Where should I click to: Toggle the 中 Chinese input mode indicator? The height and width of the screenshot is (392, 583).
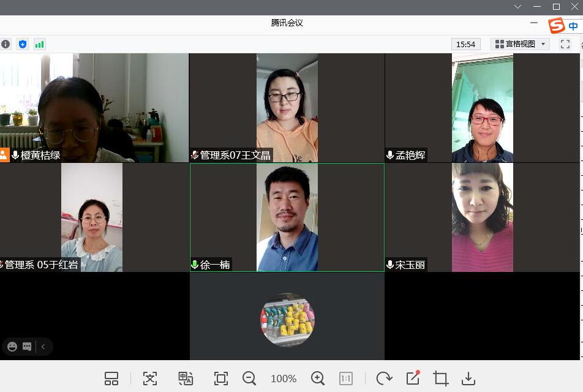click(x=573, y=26)
